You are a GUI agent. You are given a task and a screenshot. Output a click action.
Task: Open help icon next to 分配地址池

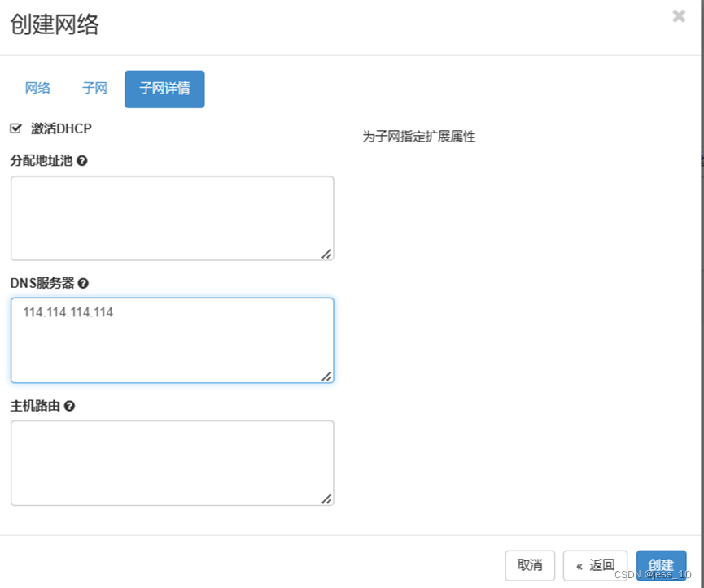click(x=81, y=160)
